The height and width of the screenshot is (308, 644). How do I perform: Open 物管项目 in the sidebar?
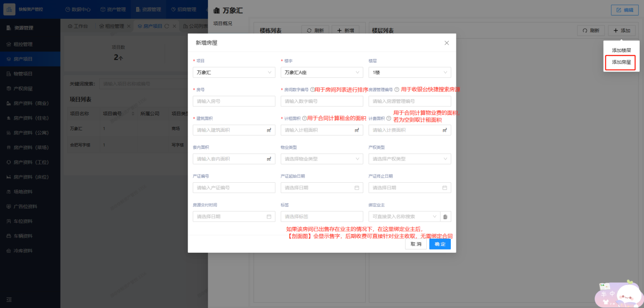click(x=30, y=74)
